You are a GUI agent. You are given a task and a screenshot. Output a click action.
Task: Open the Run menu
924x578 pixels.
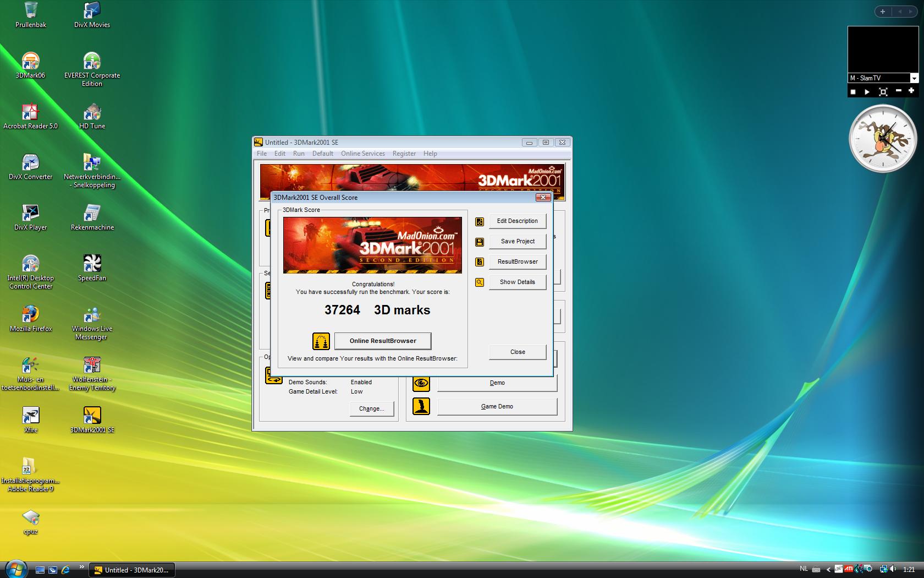(x=299, y=154)
